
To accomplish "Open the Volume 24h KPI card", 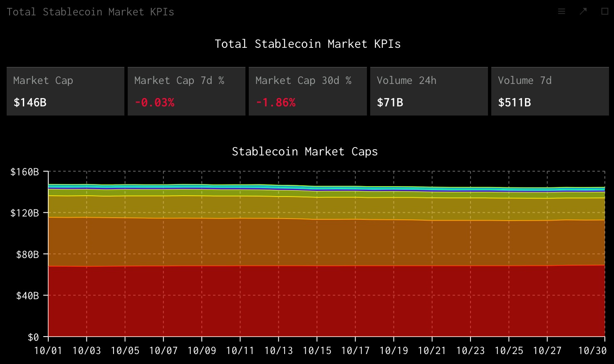I will [x=428, y=91].
